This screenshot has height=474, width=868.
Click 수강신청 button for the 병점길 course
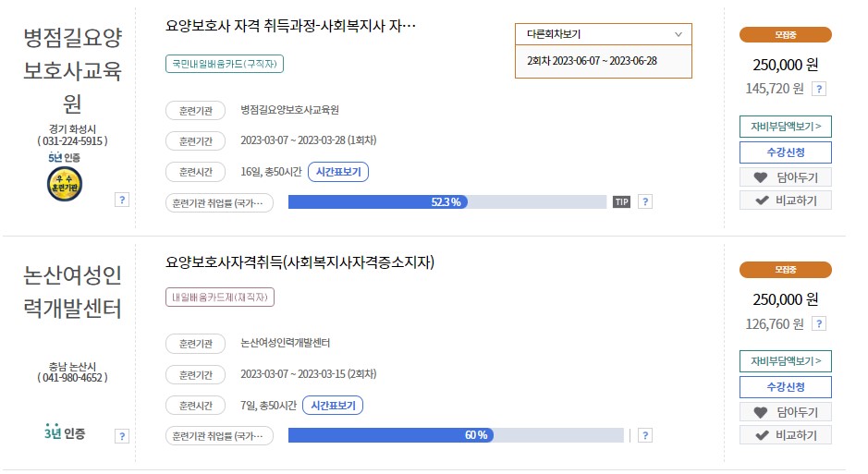786,152
